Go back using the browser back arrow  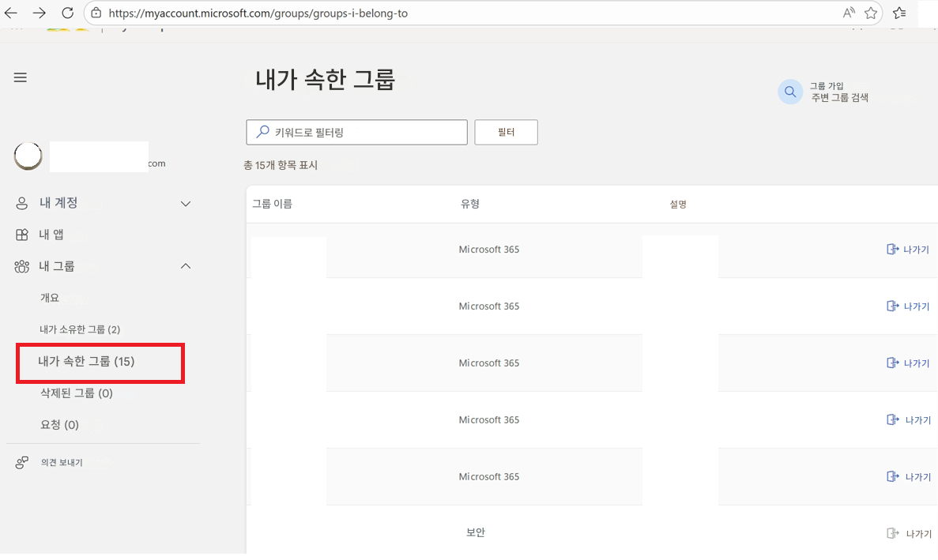11,13
